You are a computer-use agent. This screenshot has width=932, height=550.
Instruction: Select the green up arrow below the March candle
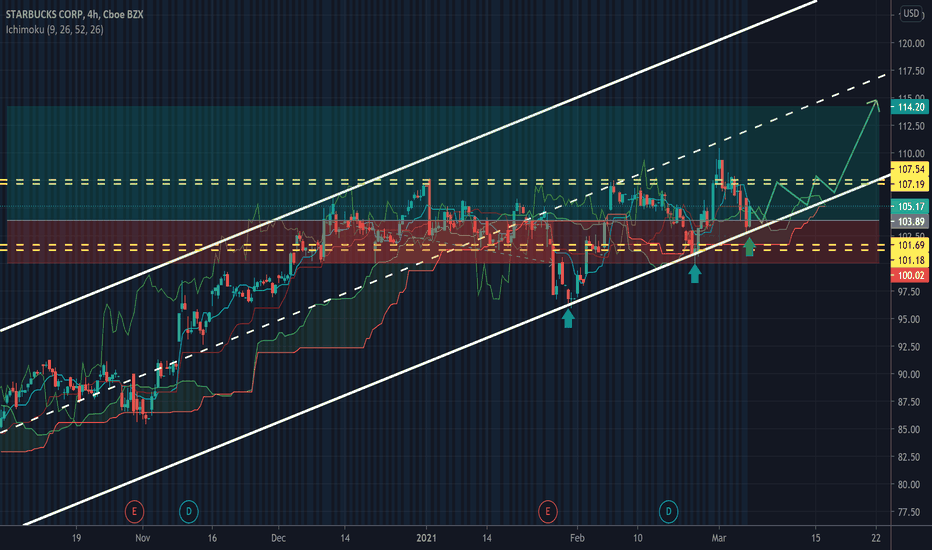tap(750, 247)
